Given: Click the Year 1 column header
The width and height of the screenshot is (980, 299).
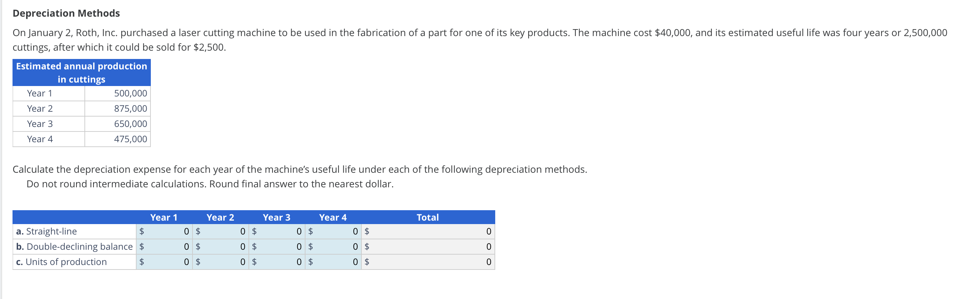Looking at the screenshot, I should (164, 217).
